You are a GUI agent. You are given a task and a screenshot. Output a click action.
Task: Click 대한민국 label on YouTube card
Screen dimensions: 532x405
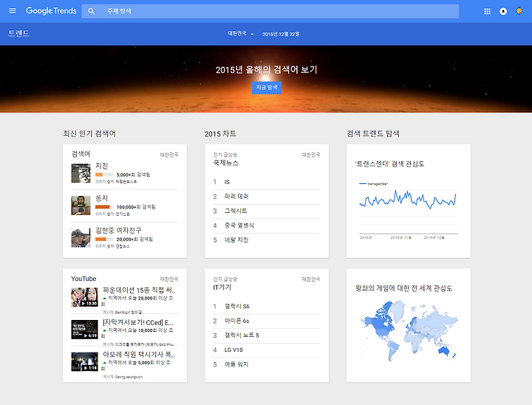pos(169,279)
